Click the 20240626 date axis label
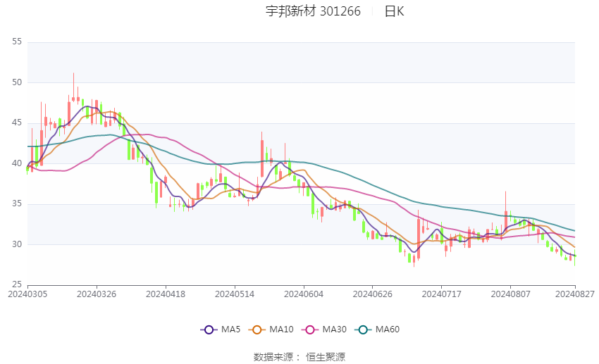599x364 pixels. (373, 294)
